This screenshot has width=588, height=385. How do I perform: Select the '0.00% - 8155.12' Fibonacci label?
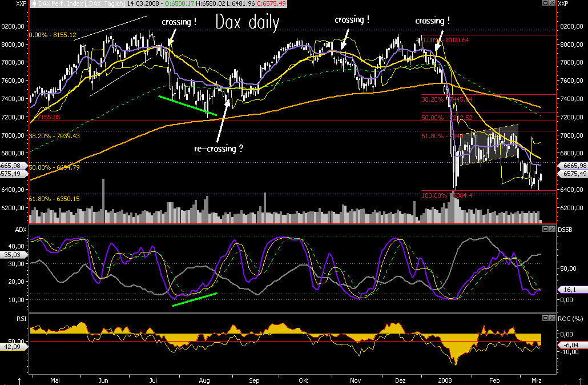53,35
